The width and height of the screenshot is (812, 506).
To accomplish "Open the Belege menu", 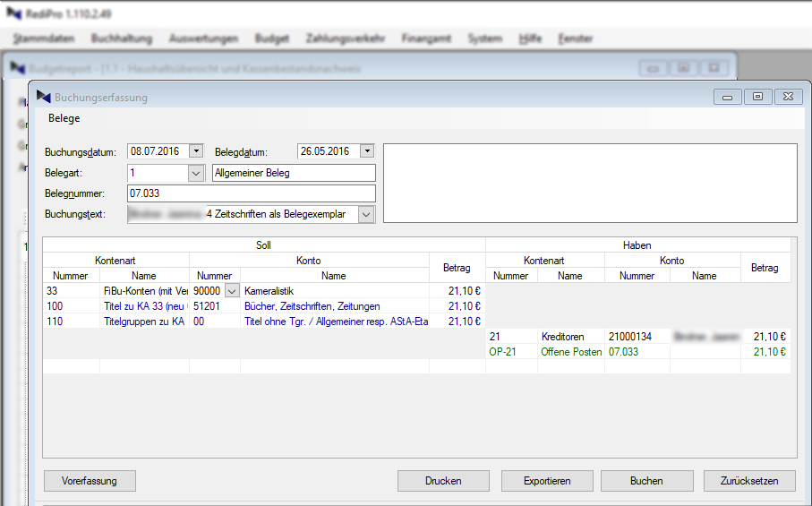I will pyautogui.click(x=64, y=118).
